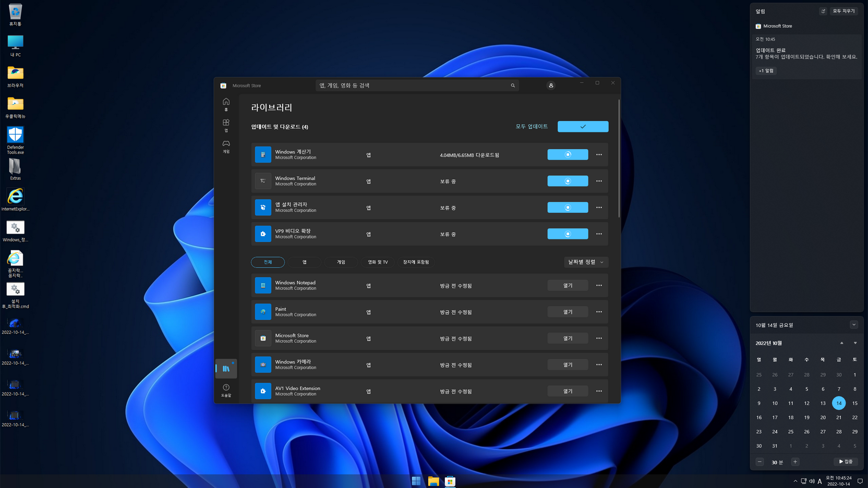Viewport: 868px width, 488px height.
Task: Open more options for Windows Terminal
Action: (599, 181)
